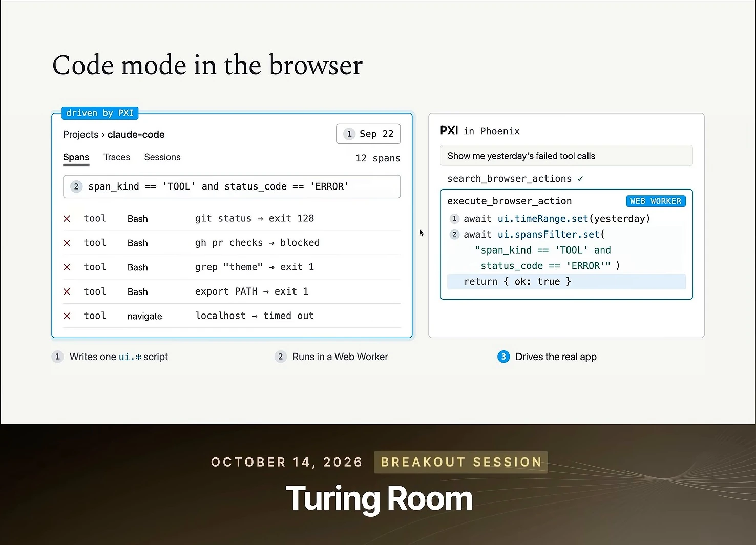Click the error X icon on the git status row
The width and height of the screenshot is (756, 545).
pos(67,219)
